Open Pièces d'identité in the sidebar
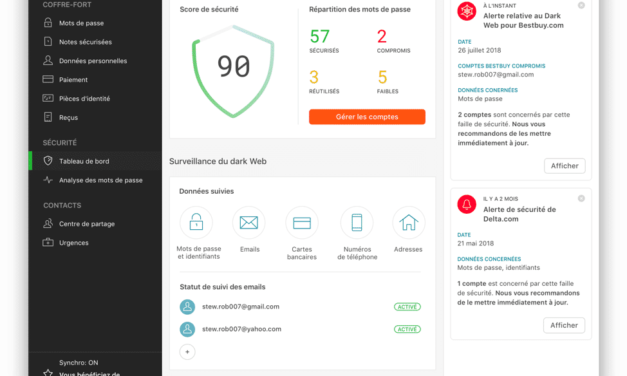This screenshot has width=627, height=376. [x=84, y=99]
